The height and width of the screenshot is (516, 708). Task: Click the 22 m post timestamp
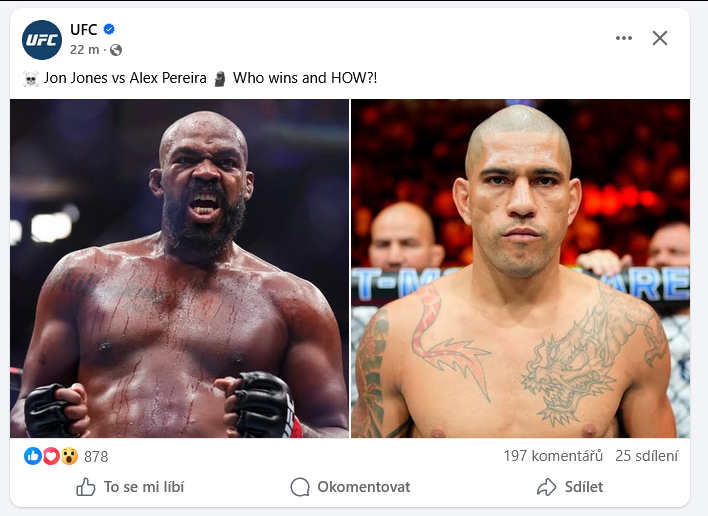(84, 50)
